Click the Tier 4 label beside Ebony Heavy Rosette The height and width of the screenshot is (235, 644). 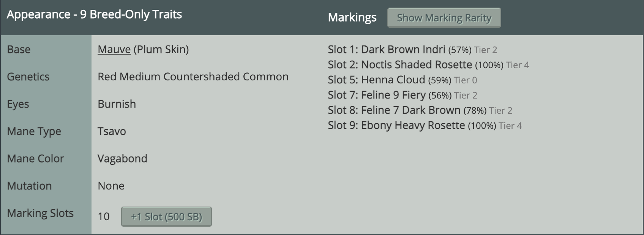(x=510, y=126)
